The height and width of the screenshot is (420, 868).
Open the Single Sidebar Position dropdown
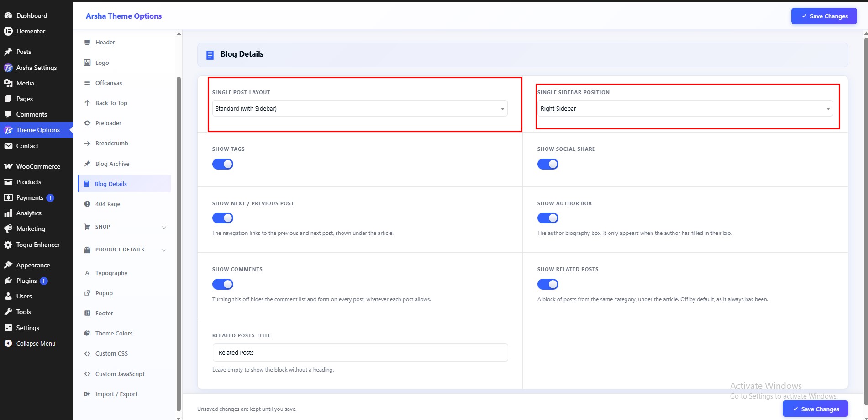pyautogui.click(x=685, y=108)
